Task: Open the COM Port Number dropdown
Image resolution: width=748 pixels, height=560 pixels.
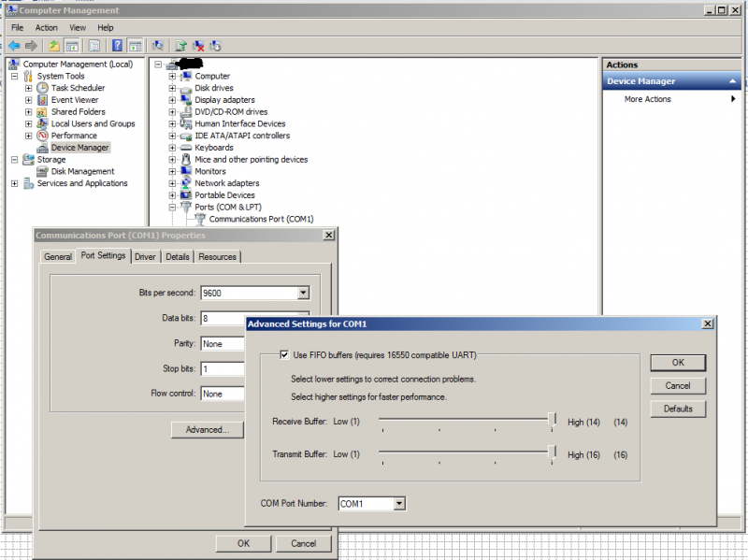Action: tap(399, 504)
